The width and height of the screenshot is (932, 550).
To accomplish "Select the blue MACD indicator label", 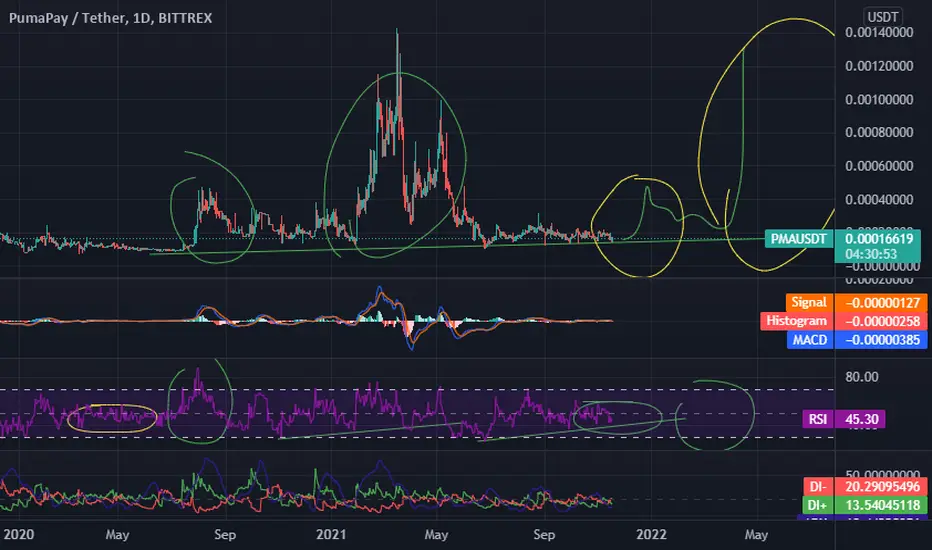I will click(x=810, y=340).
